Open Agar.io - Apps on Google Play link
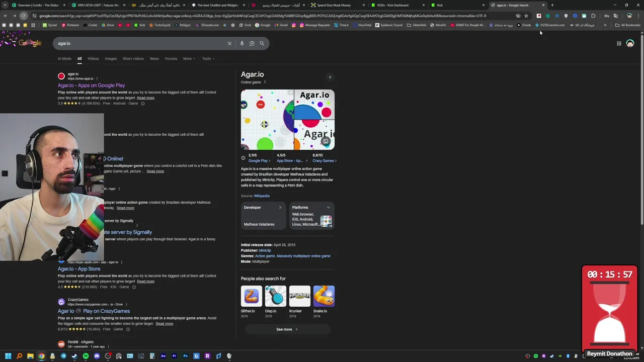644x362 pixels. pos(91,85)
